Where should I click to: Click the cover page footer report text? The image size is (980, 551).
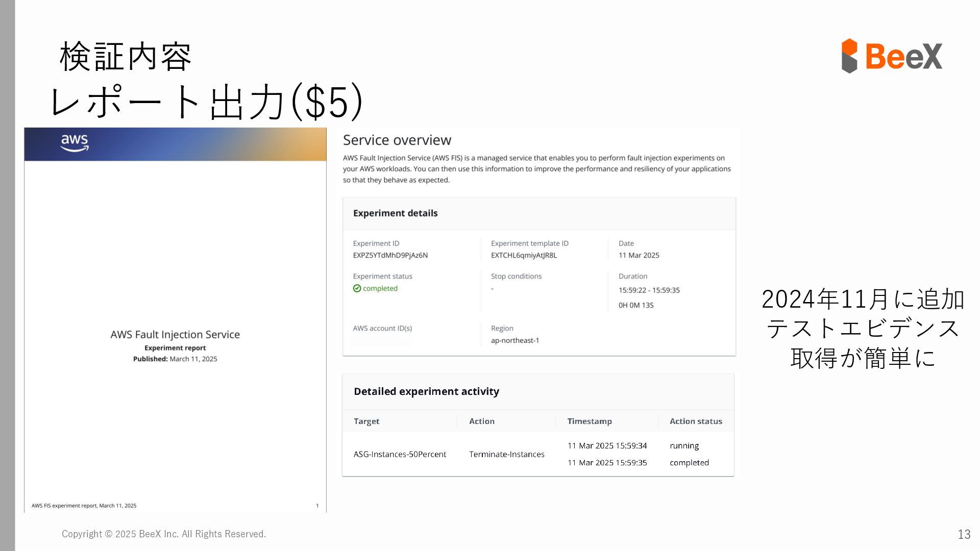click(84, 506)
